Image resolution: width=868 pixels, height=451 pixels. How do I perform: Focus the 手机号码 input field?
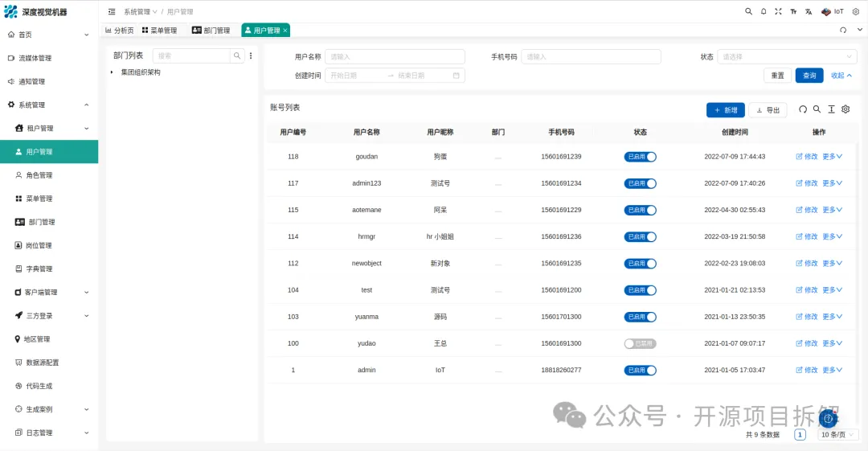click(x=591, y=56)
